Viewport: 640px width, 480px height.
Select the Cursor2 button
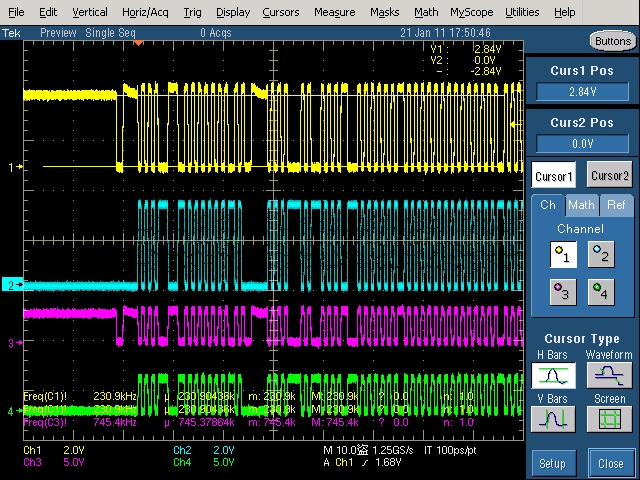[x=610, y=175]
